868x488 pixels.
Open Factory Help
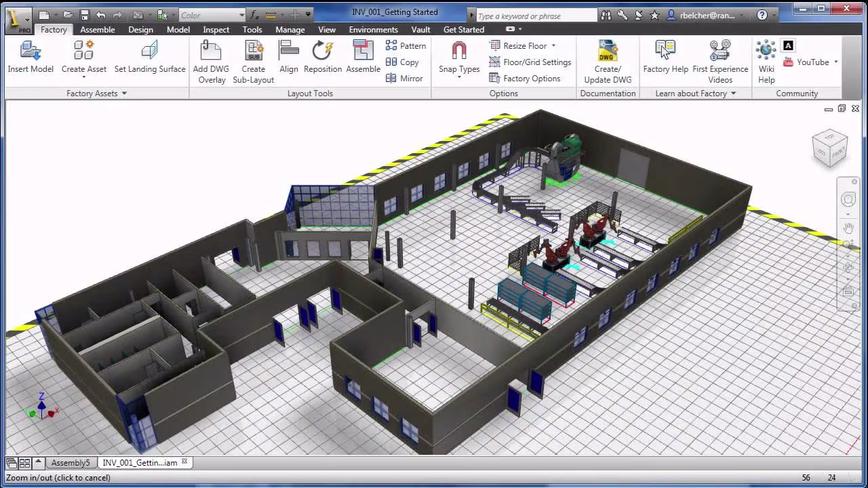tap(665, 57)
